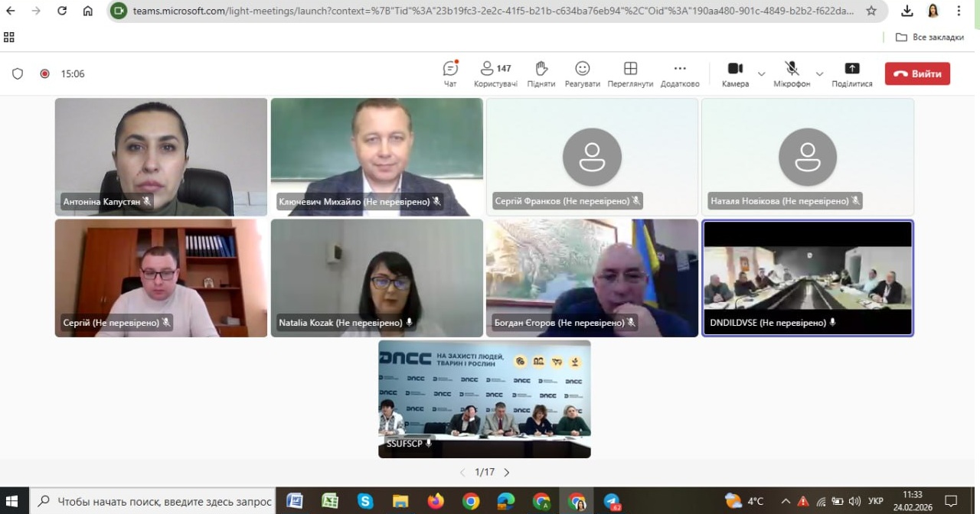
Task: Toggle the Камера camera on
Action: pyautogui.click(x=735, y=73)
